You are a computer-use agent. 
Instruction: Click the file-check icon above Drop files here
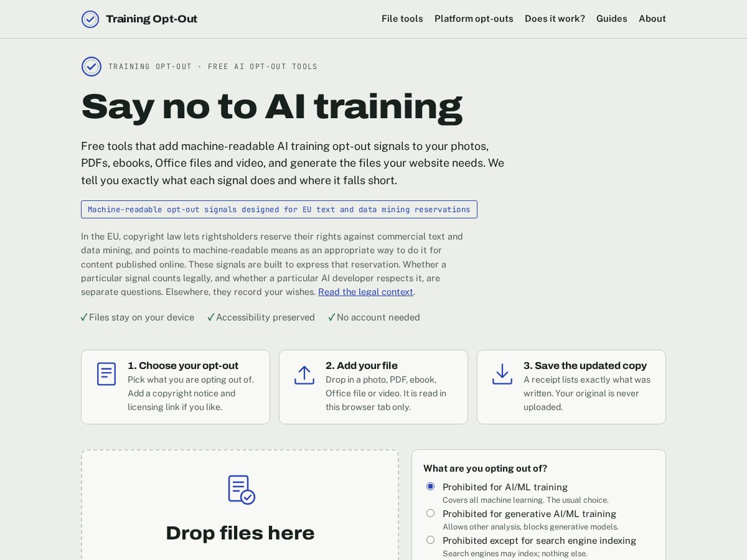242,490
